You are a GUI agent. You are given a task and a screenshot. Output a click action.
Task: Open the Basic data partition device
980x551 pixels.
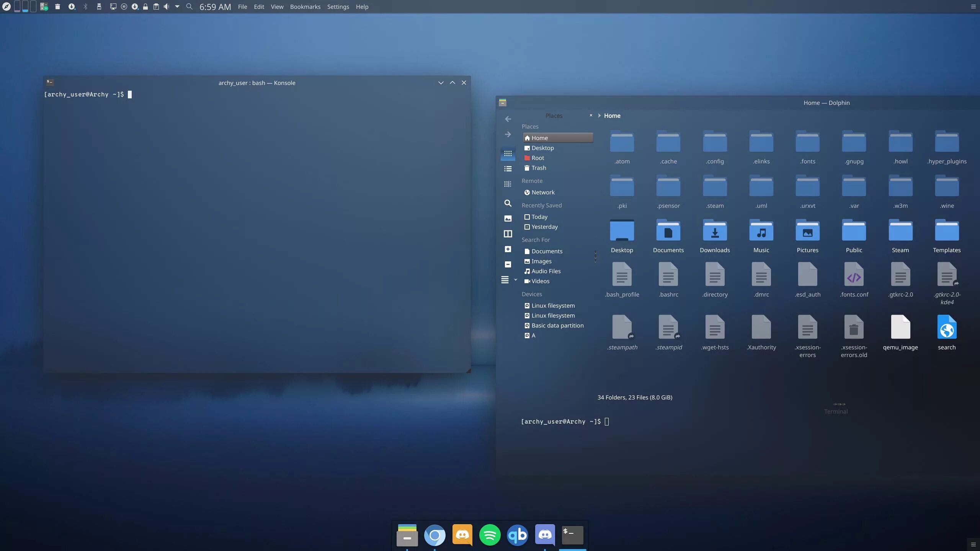pyautogui.click(x=558, y=325)
